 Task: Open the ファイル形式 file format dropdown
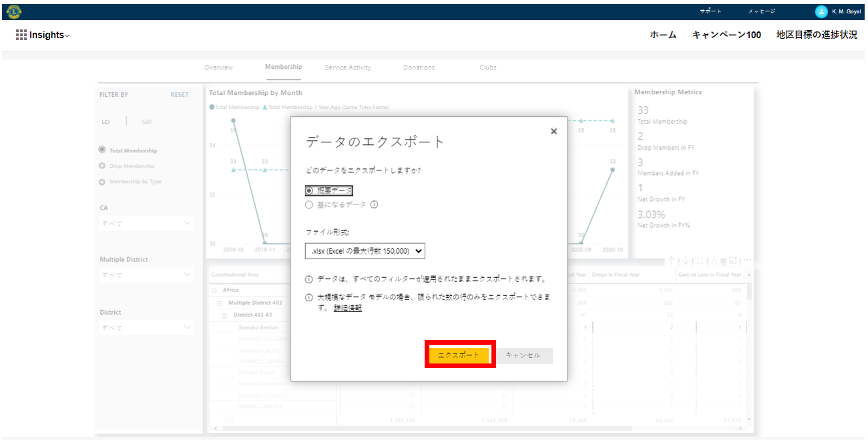(365, 251)
